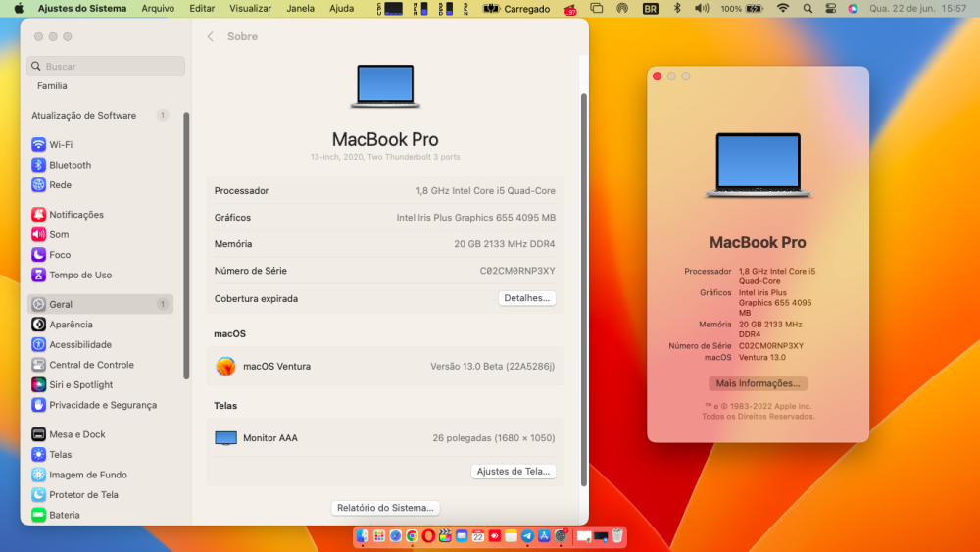
Task: Click Mais Informações in the About window
Action: pos(758,383)
